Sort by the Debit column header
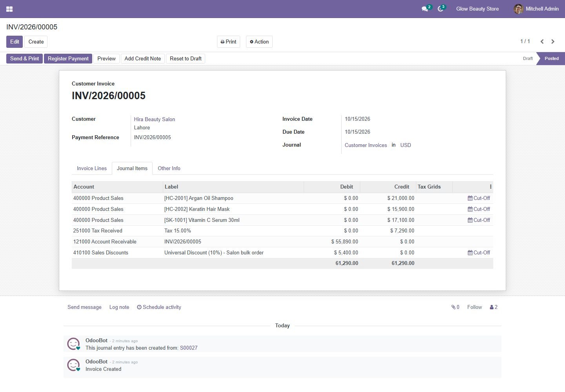This screenshot has height=392, width=565. 332,187
